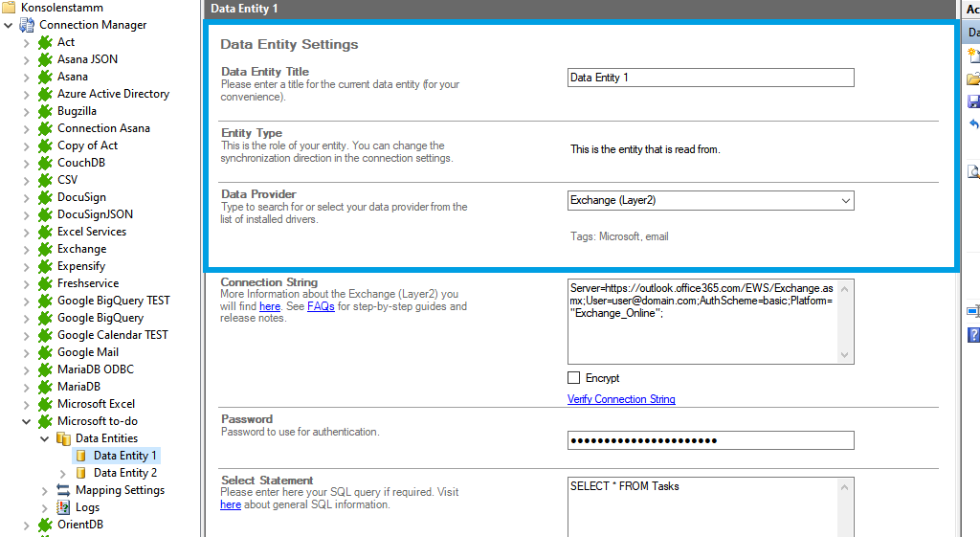This screenshot has height=537, width=980.
Task: Click the Data Entity 2 database icon
Action: tap(81, 473)
